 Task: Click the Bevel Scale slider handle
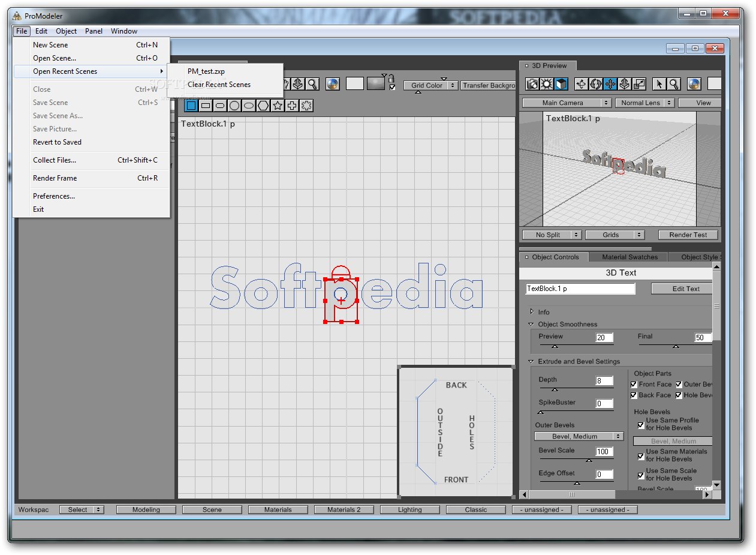coord(589,460)
